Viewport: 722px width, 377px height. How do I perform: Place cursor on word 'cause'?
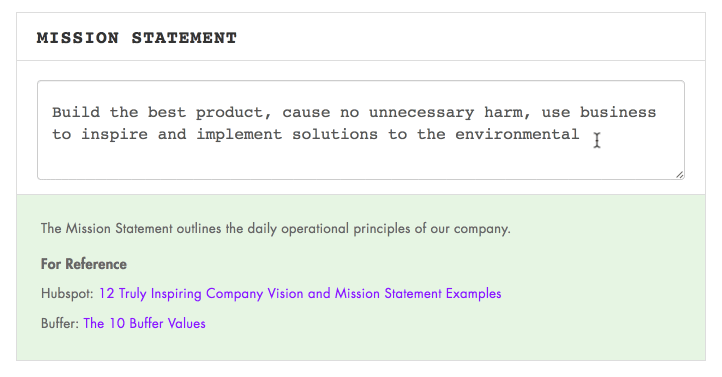point(306,113)
